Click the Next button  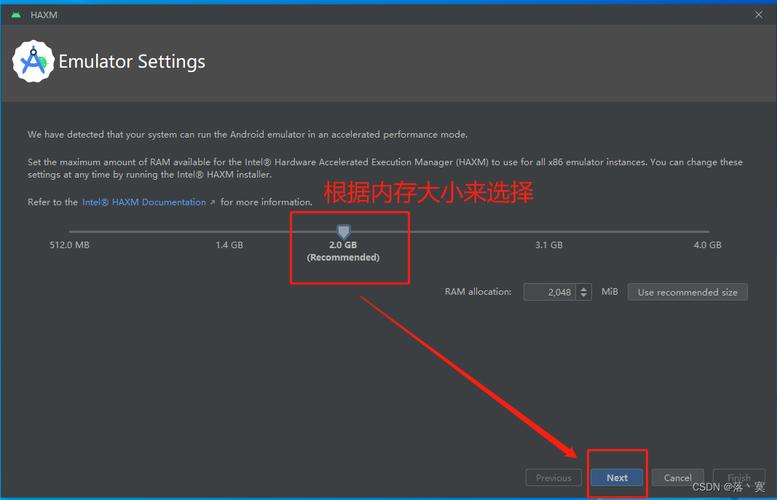[617, 478]
